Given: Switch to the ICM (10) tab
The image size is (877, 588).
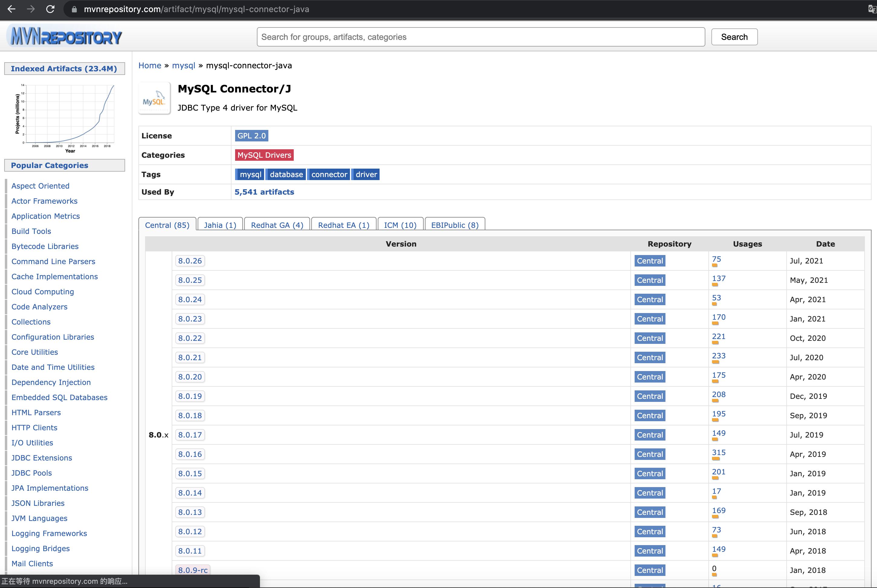Looking at the screenshot, I should tap(400, 225).
